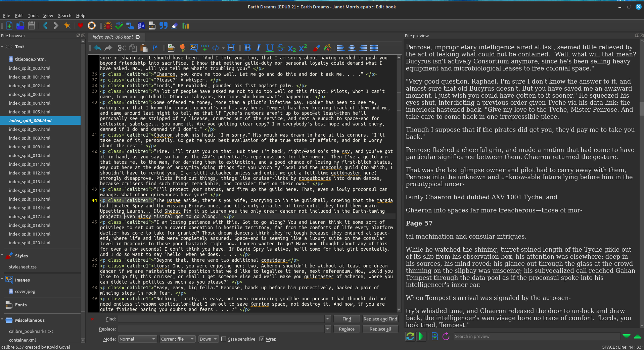Collapse the Miscellaneous section
This screenshot has width=644, height=350.
(x=2, y=319)
